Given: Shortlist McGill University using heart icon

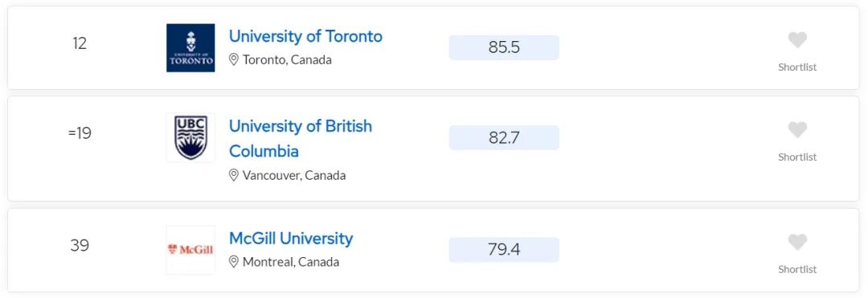Looking at the screenshot, I should [797, 242].
